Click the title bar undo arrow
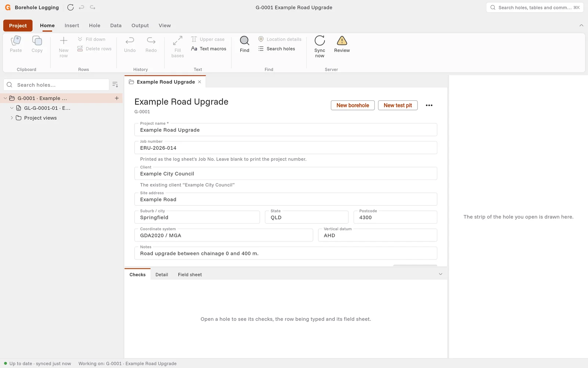Image resolution: width=588 pixels, height=368 pixels. point(82,7)
